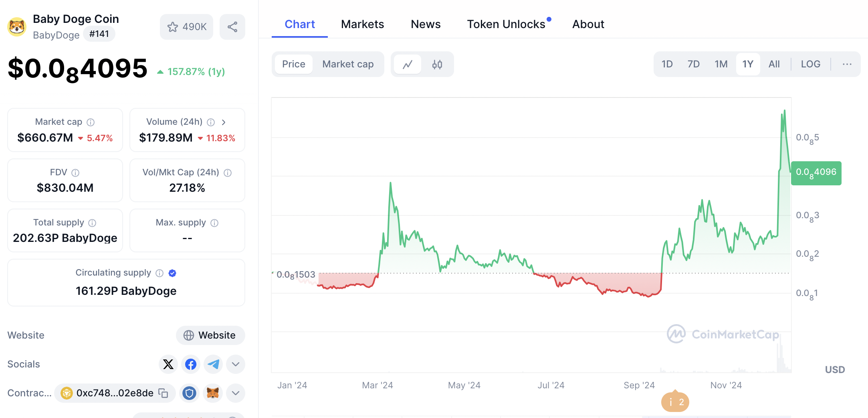Set chart range to All

(x=774, y=64)
